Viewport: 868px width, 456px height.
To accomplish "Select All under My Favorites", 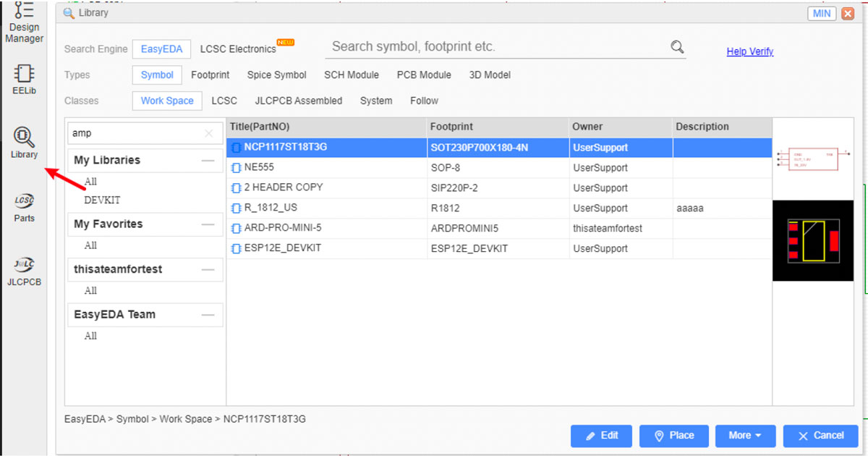I will [x=90, y=245].
